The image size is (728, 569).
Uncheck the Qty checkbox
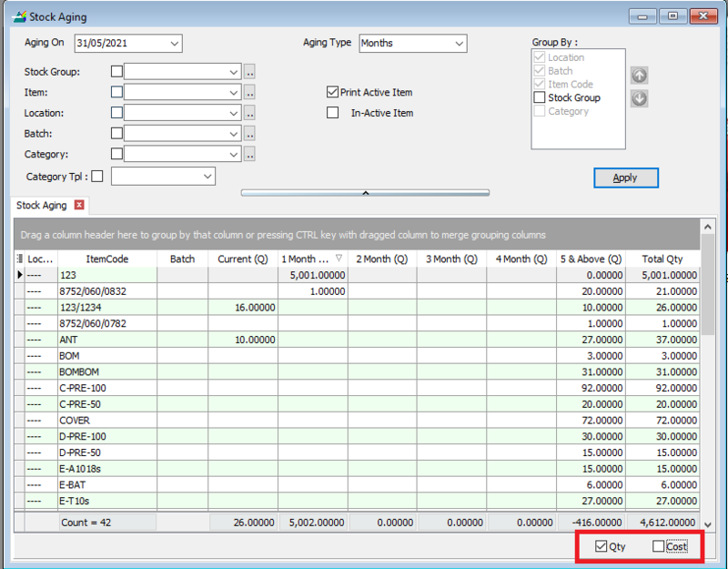pyautogui.click(x=601, y=546)
